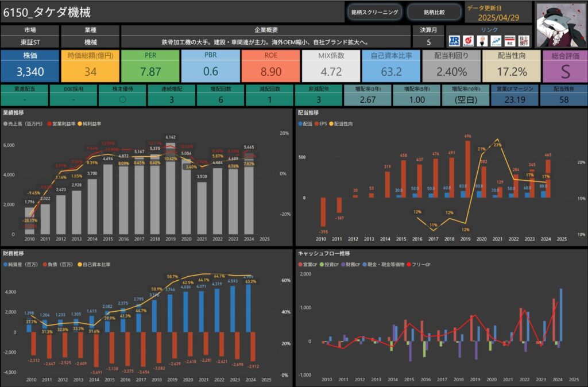Select the 2019 EPS bar labeled 696
Viewport: 588px width, 387px height.
point(467,169)
